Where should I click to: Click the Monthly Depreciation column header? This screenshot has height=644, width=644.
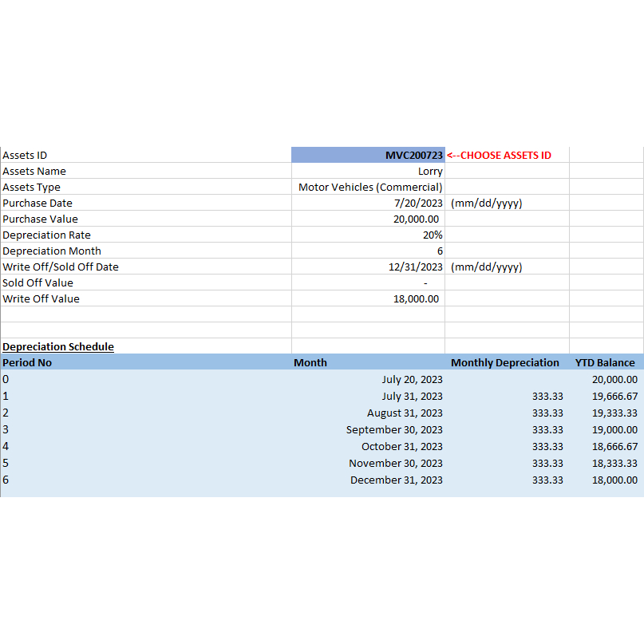505,362
